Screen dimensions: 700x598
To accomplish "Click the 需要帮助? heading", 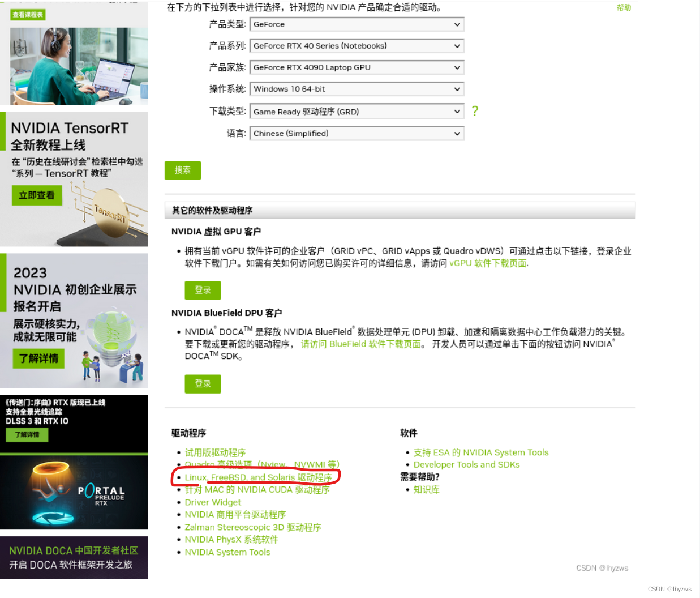I will coord(420,477).
